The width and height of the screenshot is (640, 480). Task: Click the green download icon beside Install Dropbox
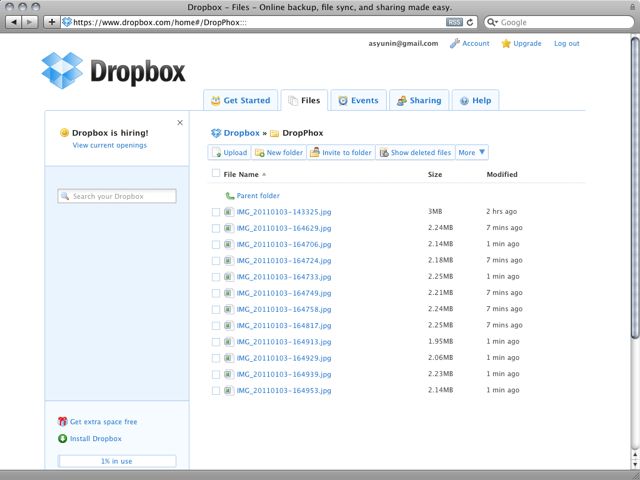62,439
